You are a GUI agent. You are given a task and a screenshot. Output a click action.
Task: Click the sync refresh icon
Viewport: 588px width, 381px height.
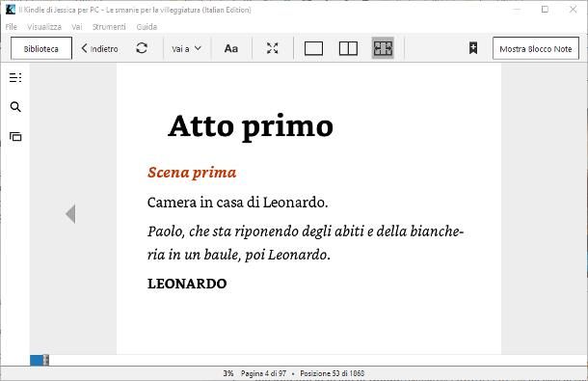point(142,48)
